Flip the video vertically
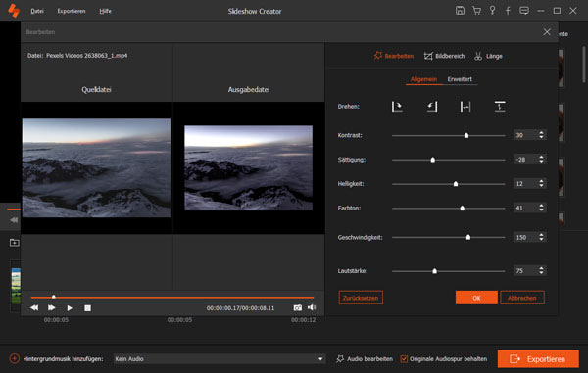 coord(500,107)
